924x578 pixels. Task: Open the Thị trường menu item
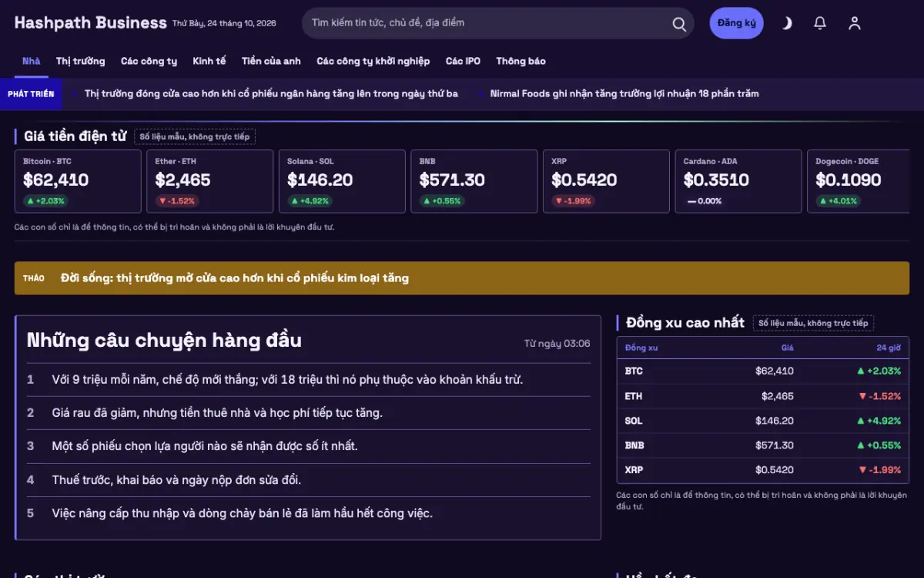[80, 61]
